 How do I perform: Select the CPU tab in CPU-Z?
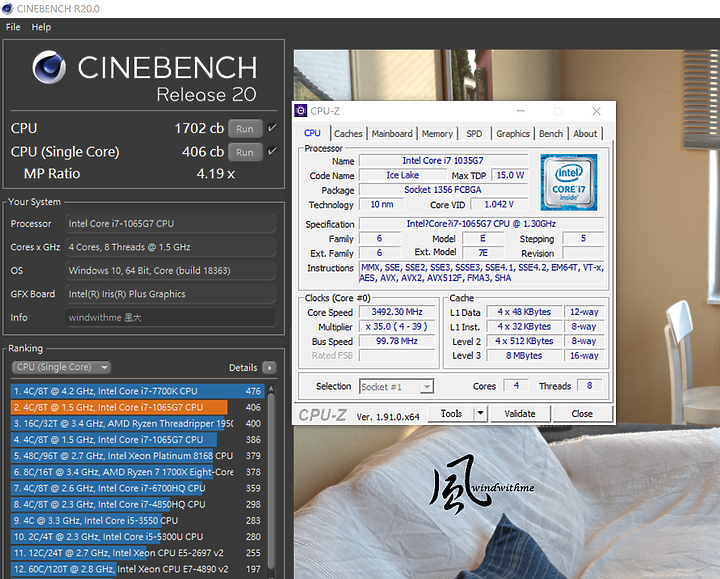[312, 133]
